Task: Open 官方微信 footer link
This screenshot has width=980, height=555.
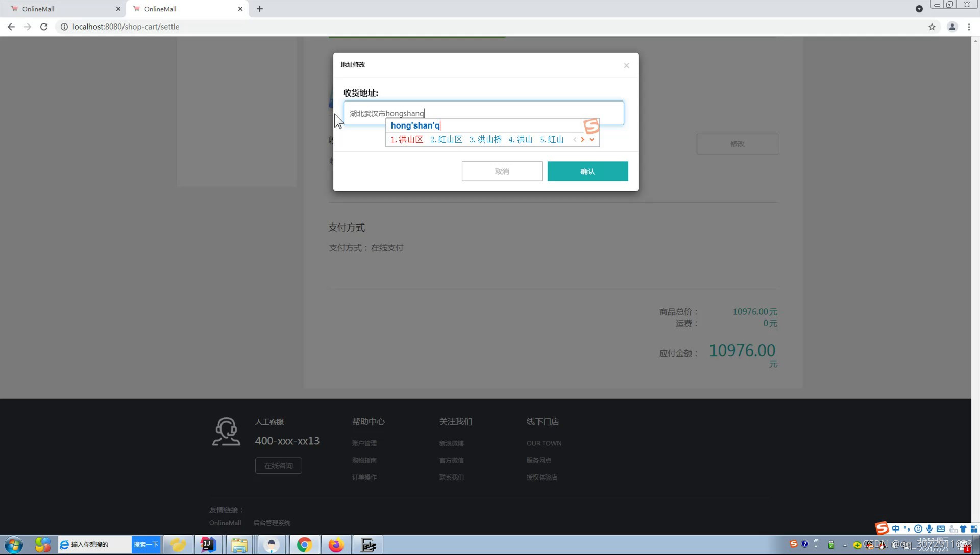Action: 451,460
